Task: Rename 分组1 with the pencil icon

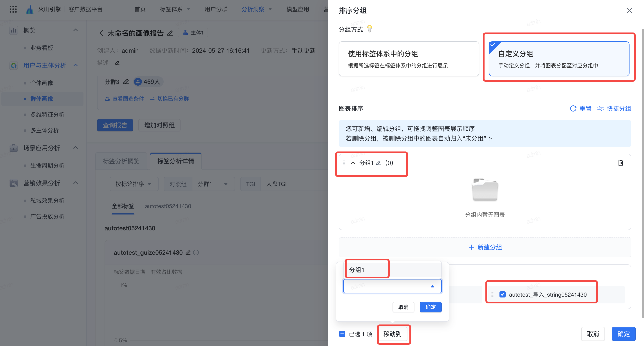Action: tap(378, 163)
